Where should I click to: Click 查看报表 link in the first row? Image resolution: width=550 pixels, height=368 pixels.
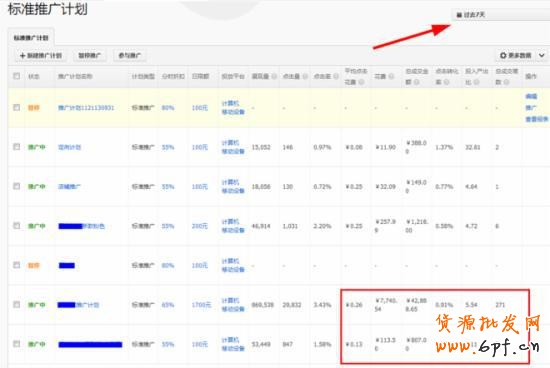pos(537,119)
